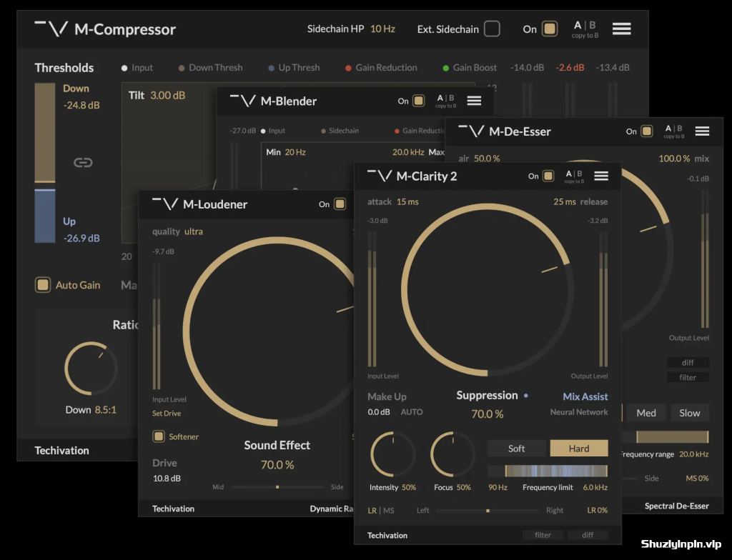
Task: Open the M-Compressor hamburger menu
Action: [x=621, y=29]
